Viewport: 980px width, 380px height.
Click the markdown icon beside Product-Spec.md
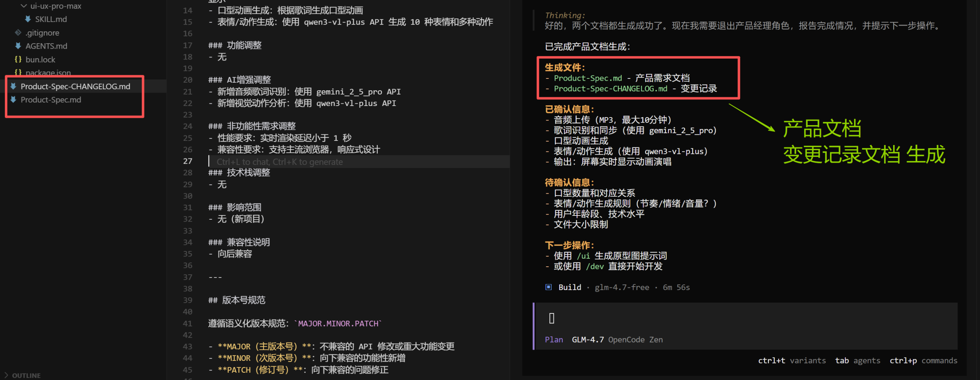click(14, 99)
